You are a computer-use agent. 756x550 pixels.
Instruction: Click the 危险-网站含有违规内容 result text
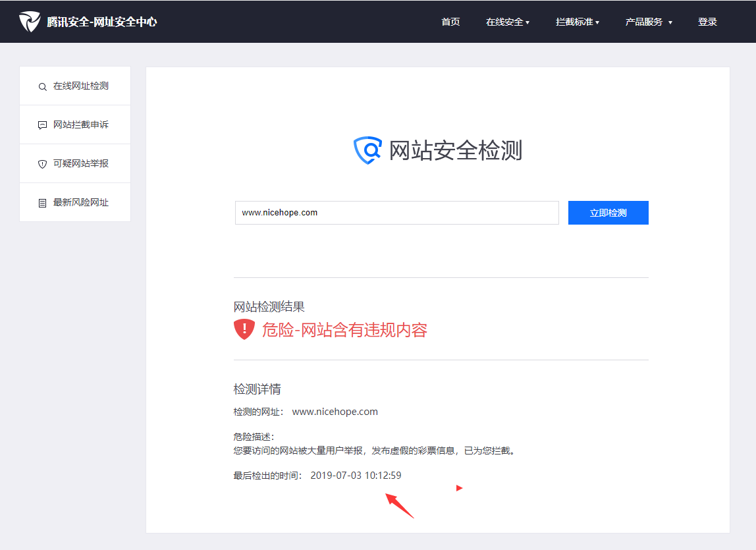[x=344, y=330]
